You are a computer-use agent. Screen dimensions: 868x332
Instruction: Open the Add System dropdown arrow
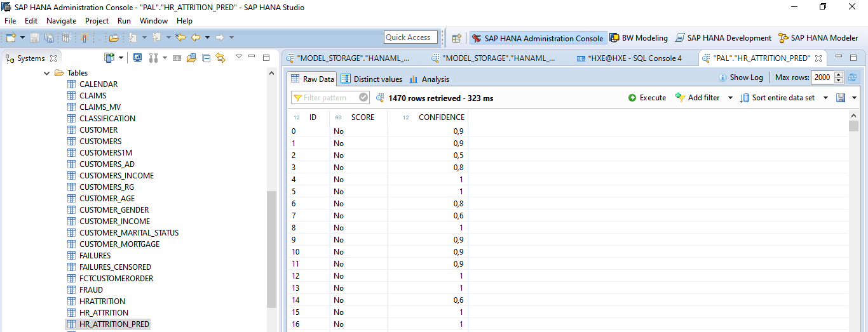click(121, 58)
